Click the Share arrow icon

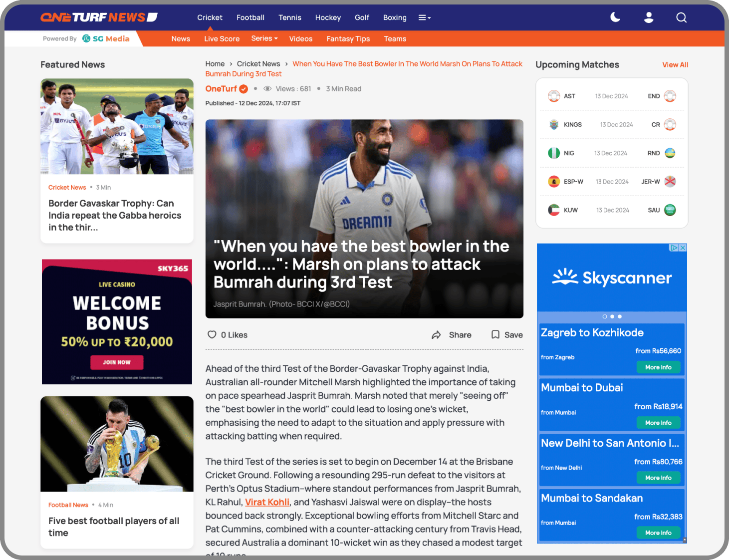(436, 335)
